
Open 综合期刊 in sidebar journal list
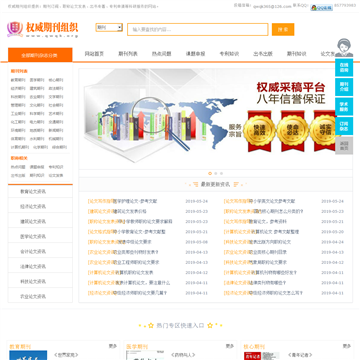pos(59,147)
